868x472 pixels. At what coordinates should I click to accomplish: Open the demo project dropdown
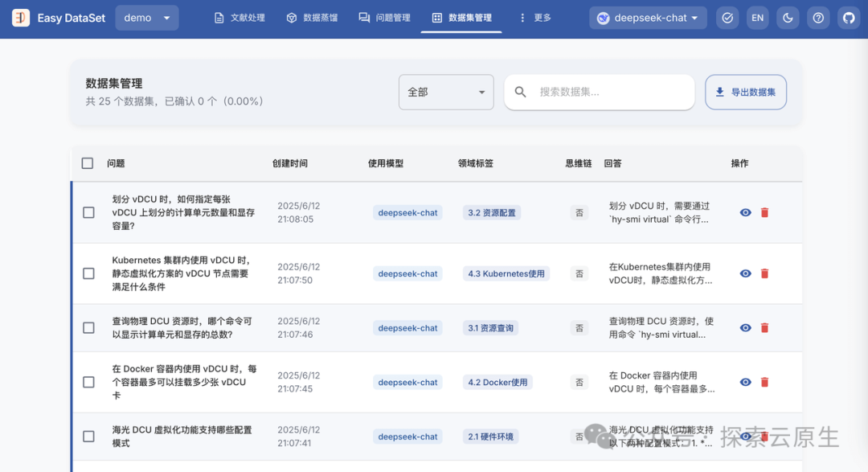click(x=146, y=17)
